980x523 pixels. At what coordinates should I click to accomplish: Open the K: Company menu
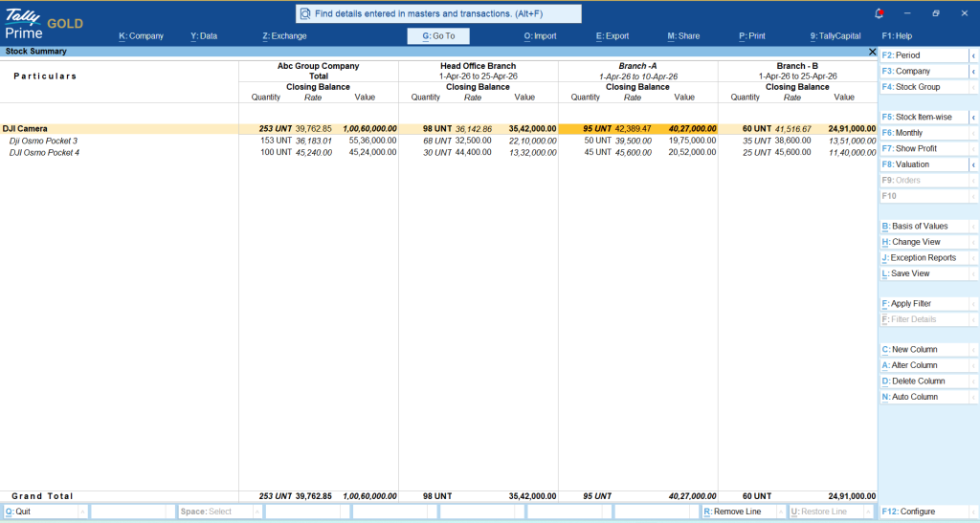tap(142, 36)
